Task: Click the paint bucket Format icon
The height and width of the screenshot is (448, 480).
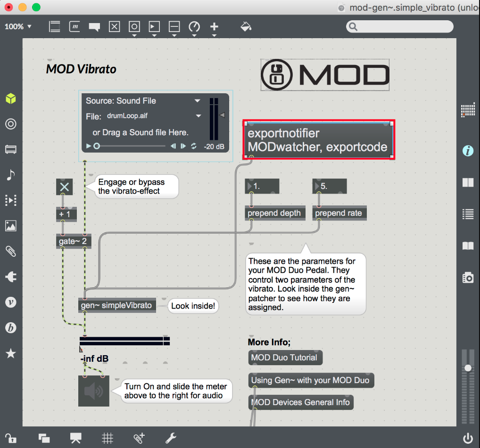Action: tap(246, 27)
